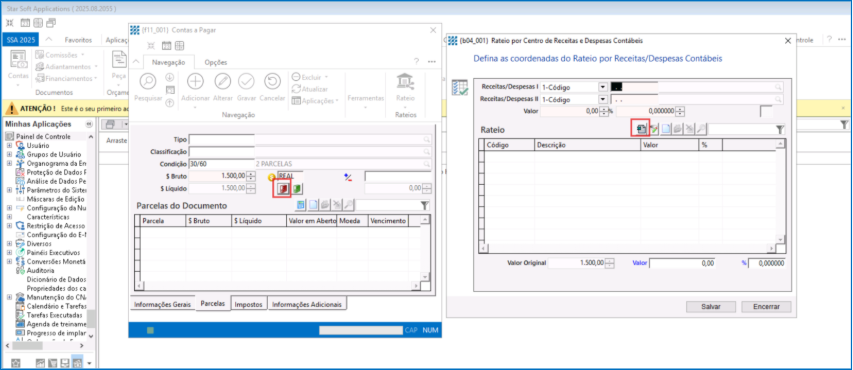Open the Favoritos tab in main window

point(78,40)
